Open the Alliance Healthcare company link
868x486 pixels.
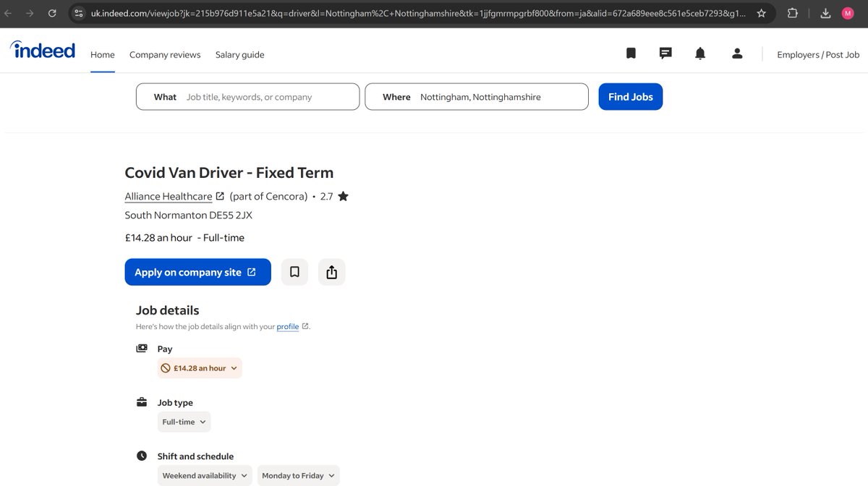169,196
